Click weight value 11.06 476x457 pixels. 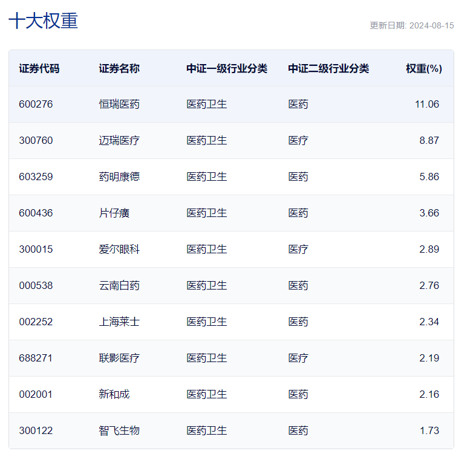pyautogui.click(x=427, y=104)
